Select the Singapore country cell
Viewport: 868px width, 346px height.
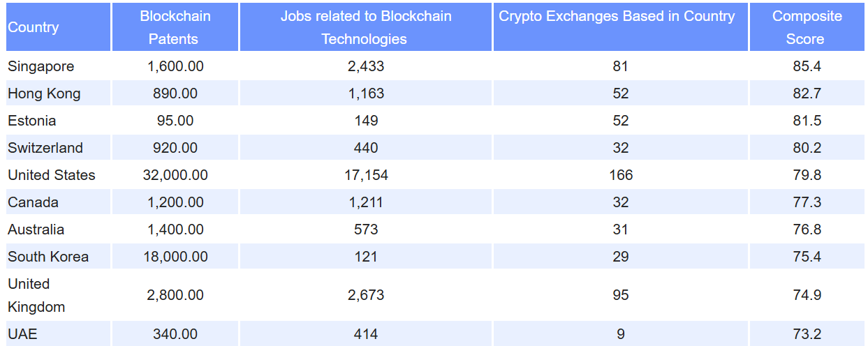(41, 66)
